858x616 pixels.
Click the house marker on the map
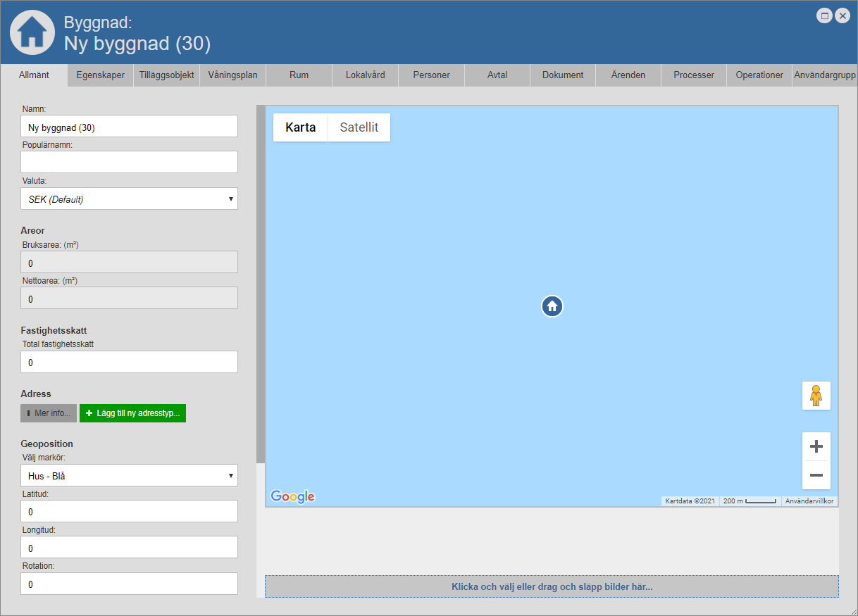[552, 306]
